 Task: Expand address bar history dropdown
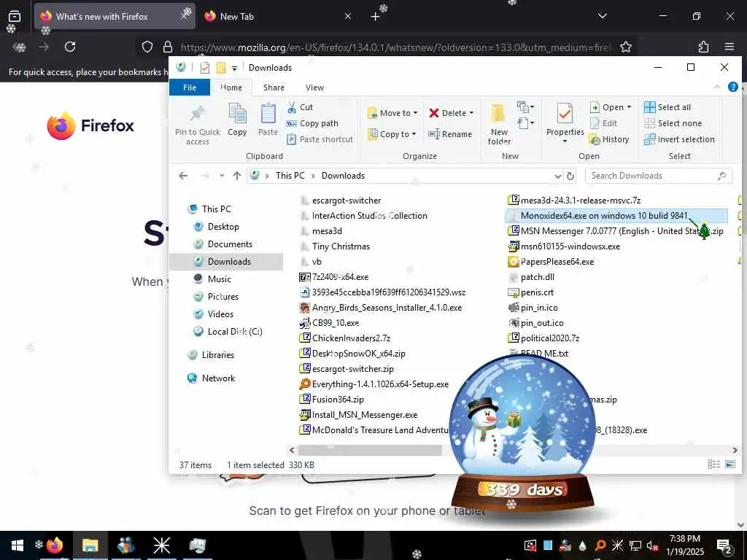[558, 176]
